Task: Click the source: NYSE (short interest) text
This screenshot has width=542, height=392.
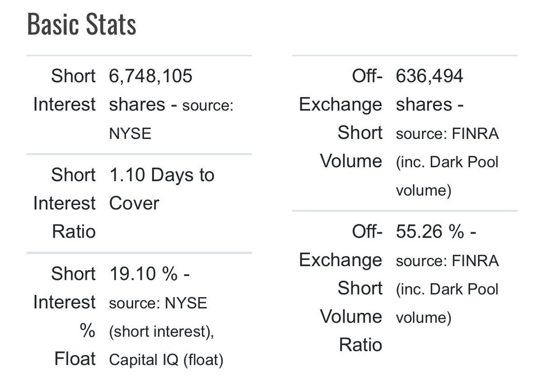Action: tap(162, 317)
